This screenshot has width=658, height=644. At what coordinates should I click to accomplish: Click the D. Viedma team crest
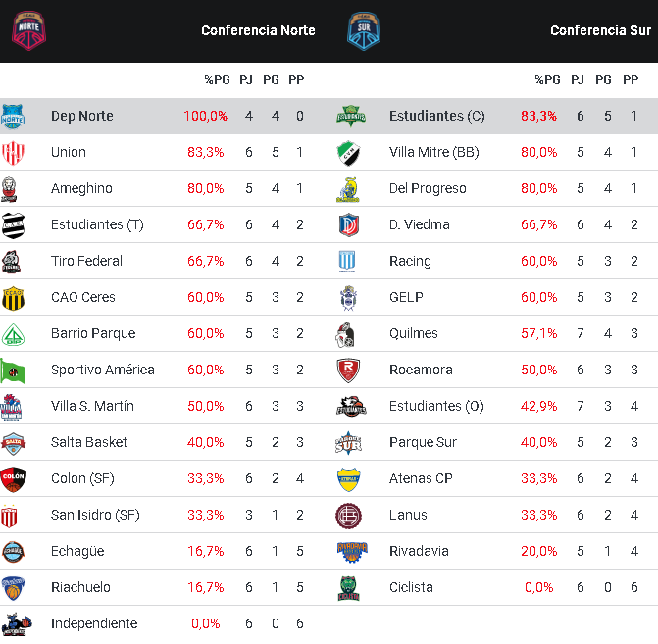(349, 224)
